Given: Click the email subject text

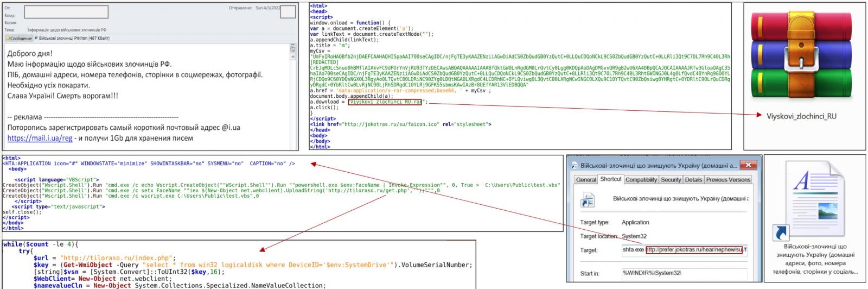Looking at the screenshot, I should point(67,30).
